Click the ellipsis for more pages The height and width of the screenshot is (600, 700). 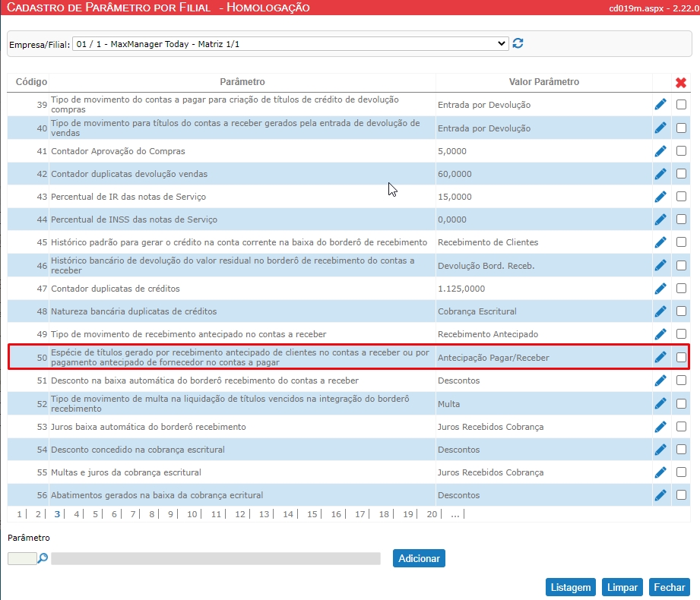click(455, 514)
